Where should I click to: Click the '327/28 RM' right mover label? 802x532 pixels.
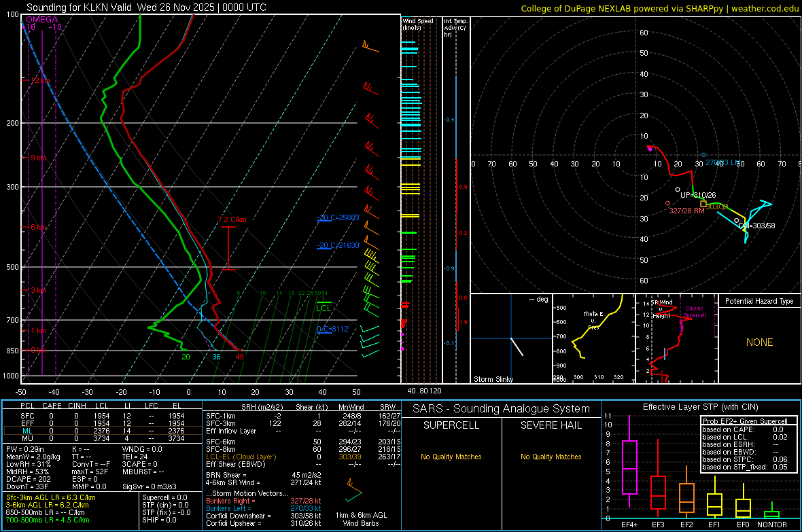[686, 211]
